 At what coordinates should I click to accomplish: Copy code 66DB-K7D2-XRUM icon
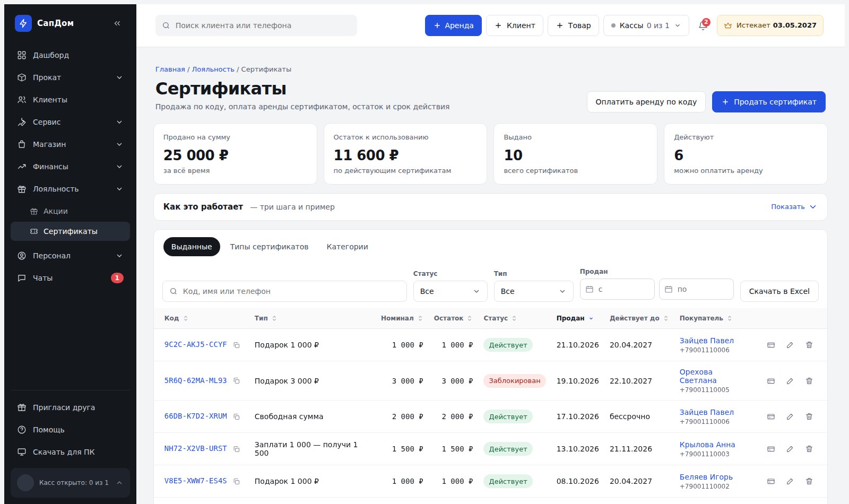pyautogui.click(x=237, y=417)
